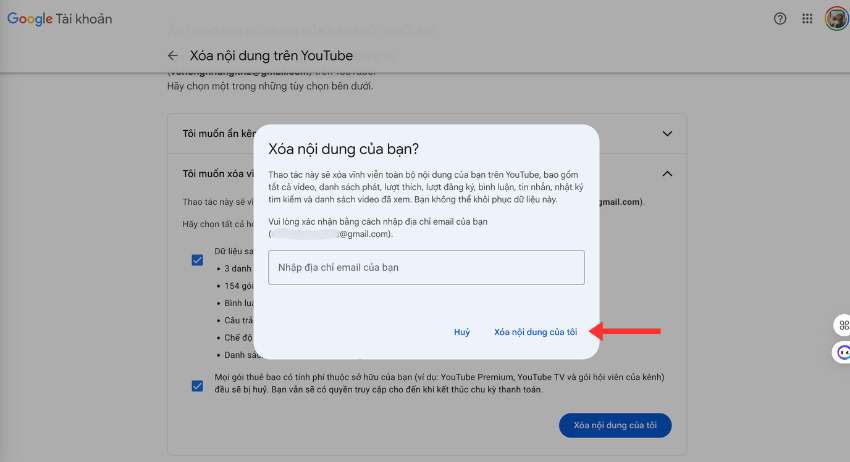Toggle the checkbox for Mọi gói thuê bao có tính phí
This screenshot has width=850, height=462.
(197, 386)
